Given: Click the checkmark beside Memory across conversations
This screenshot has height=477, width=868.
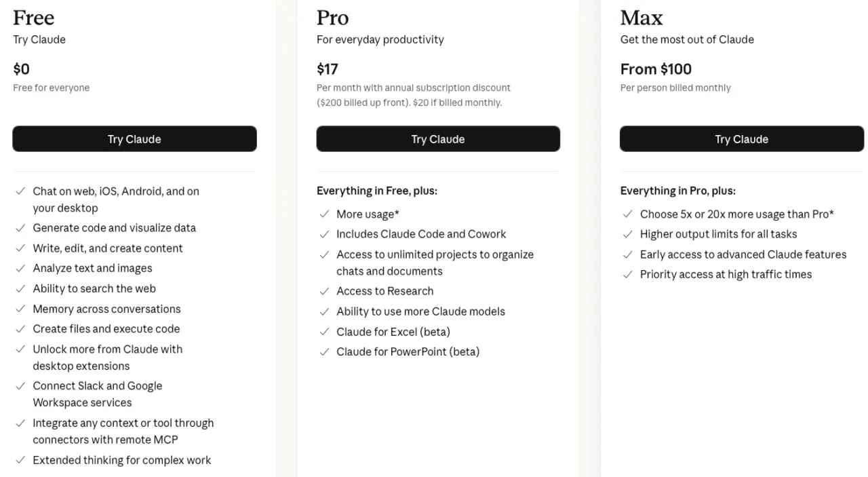Looking at the screenshot, I should click(20, 309).
